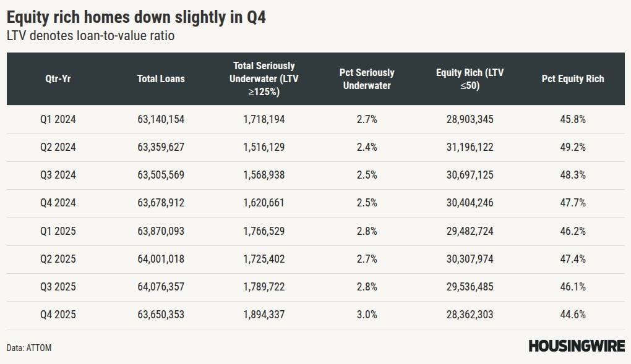This screenshot has height=364, width=631.
Task: Select the 44.6% equity rich cell
Action: point(573,315)
